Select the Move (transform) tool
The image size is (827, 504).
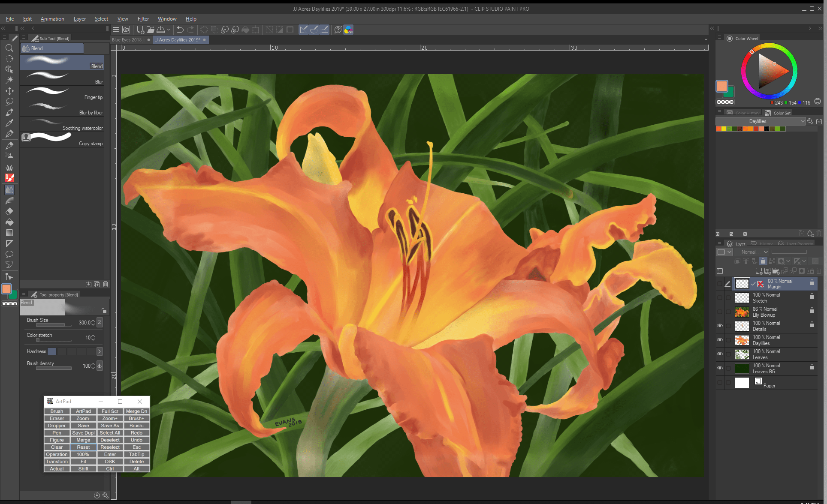click(x=9, y=90)
